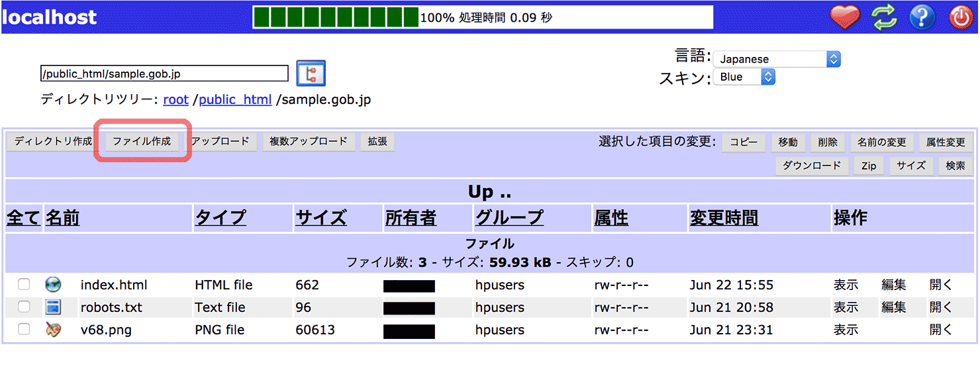Tick the checkbox for robots.txt
This screenshot has height=388, width=980.
pyautogui.click(x=24, y=307)
